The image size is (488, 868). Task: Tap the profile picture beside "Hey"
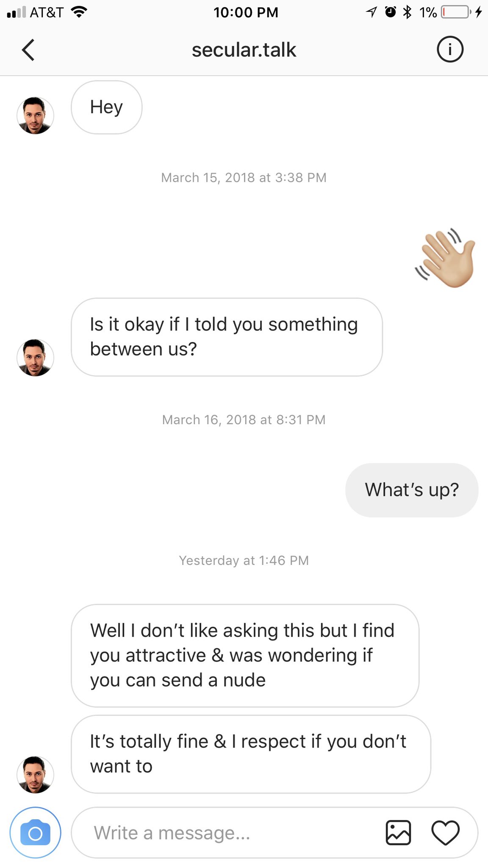tap(35, 115)
